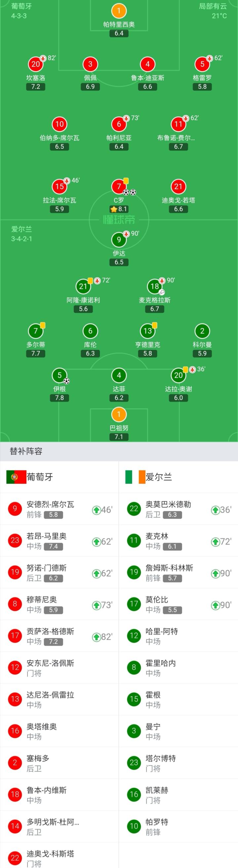The height and width of the screenshot is (868, 238).
Task: Tap 安德烈-席尔瓦 46' substitution arrow
Action: pos(97,510)
